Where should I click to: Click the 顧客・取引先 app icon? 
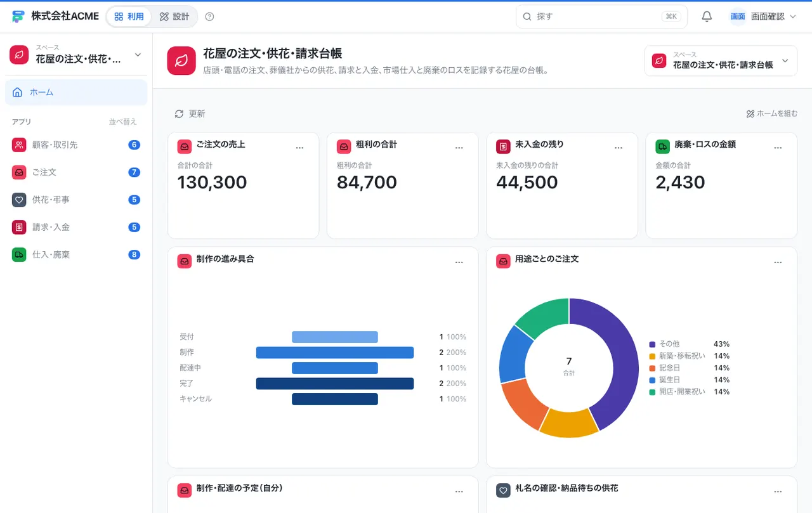click(19, 145)
